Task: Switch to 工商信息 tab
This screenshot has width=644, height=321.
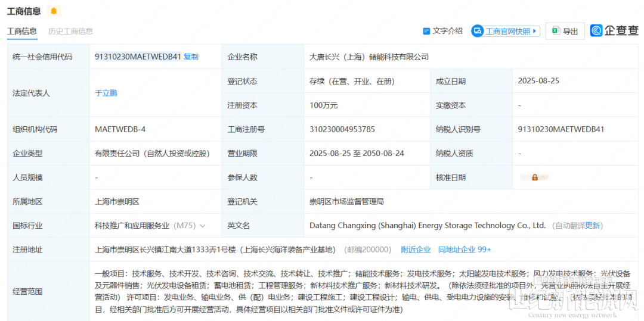Action: click(22, 31)
